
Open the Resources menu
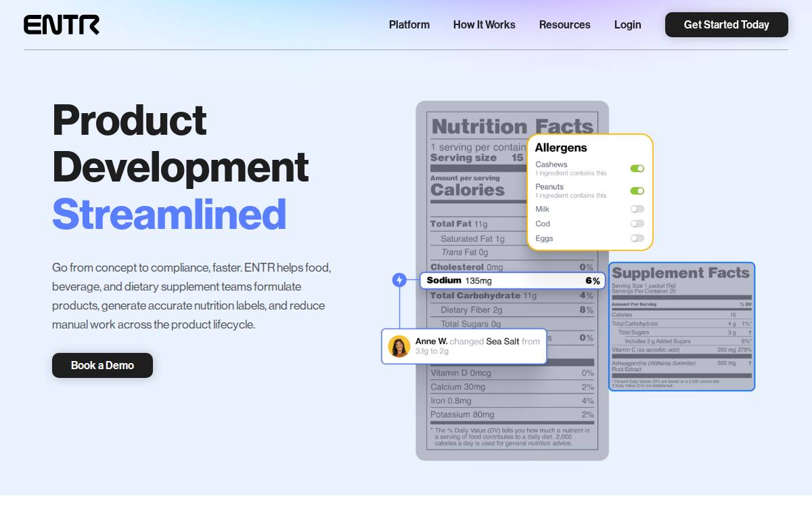coord(565,24)
